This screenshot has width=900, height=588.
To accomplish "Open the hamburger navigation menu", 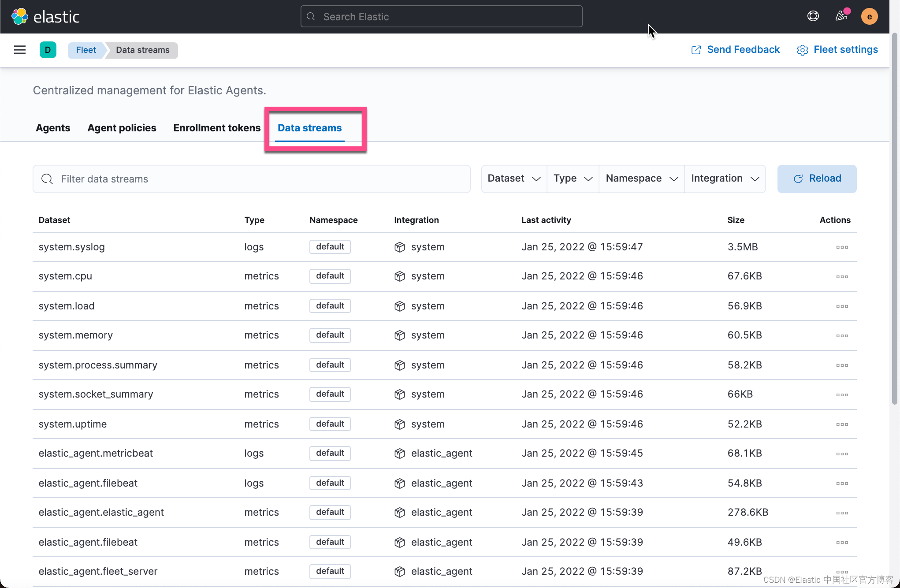I will [x=20, y=50].
